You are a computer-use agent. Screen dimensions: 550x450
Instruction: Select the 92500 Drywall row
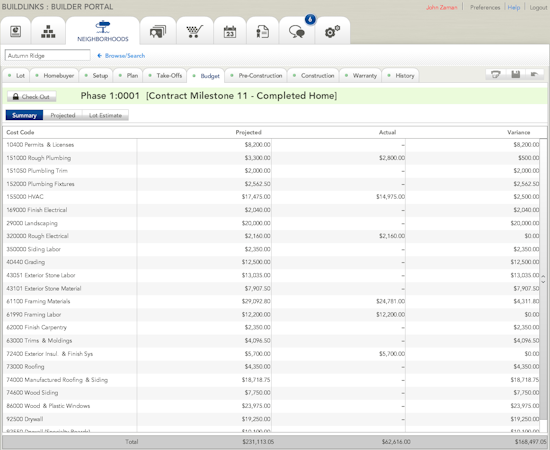(x=271, y=419)
